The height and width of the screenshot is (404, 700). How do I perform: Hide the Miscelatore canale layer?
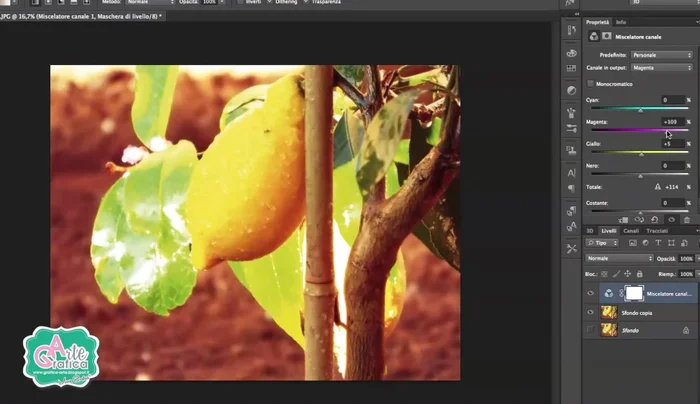tap(590, 294)
